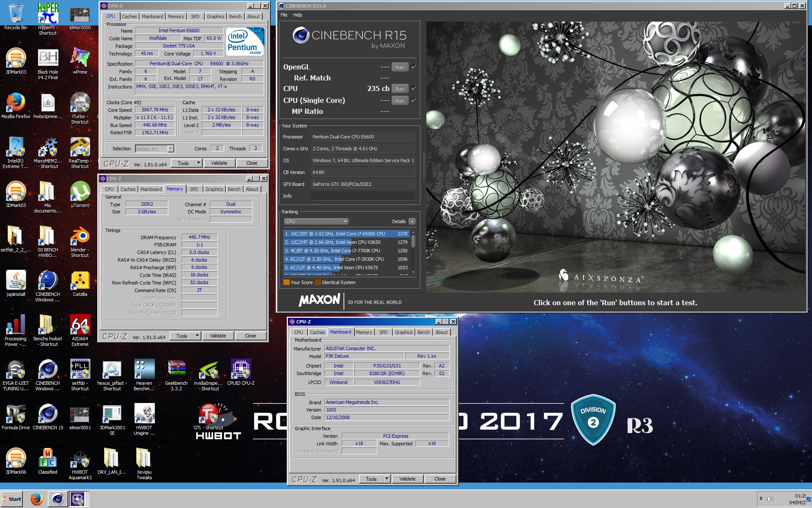Screen dimensions: 812x508
Task: Click CPU-Z icon in taskbar
Action: 77,499
